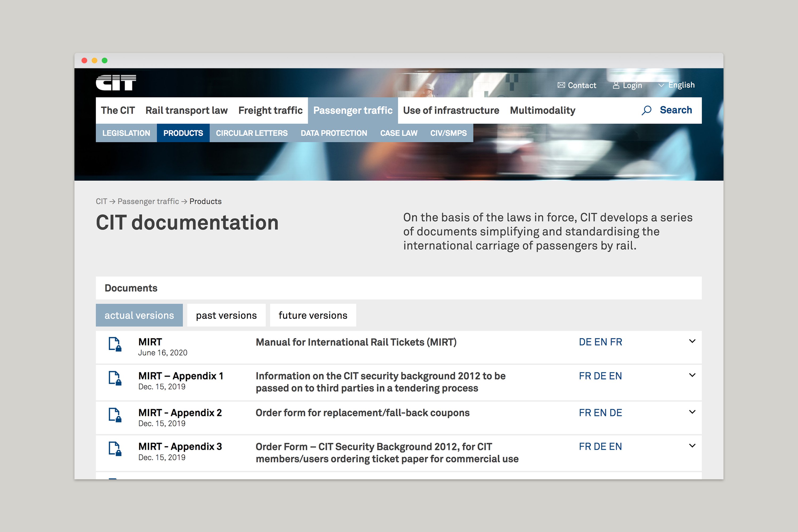The image size is (798, 532).
Task: Open the English language dropdown
Action: [x=676, y=85]
